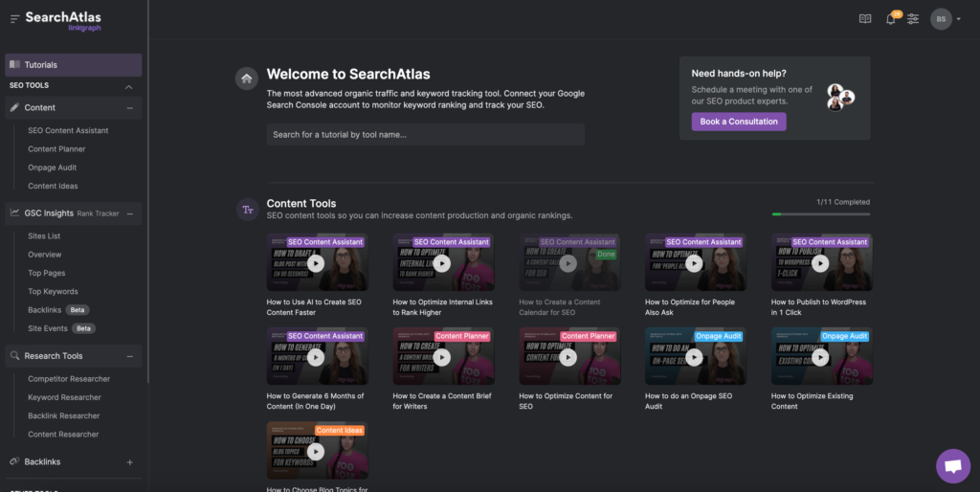Collapse the GSC Insights section
Image resolution: width=980 pixels, height=492 pixels.
pos(130,213)
